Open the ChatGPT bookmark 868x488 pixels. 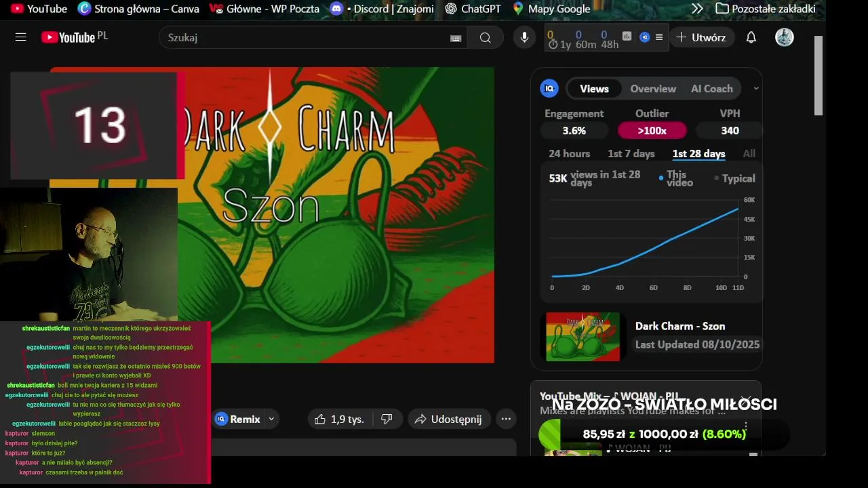pyautogui.click(x=473, y=9)
